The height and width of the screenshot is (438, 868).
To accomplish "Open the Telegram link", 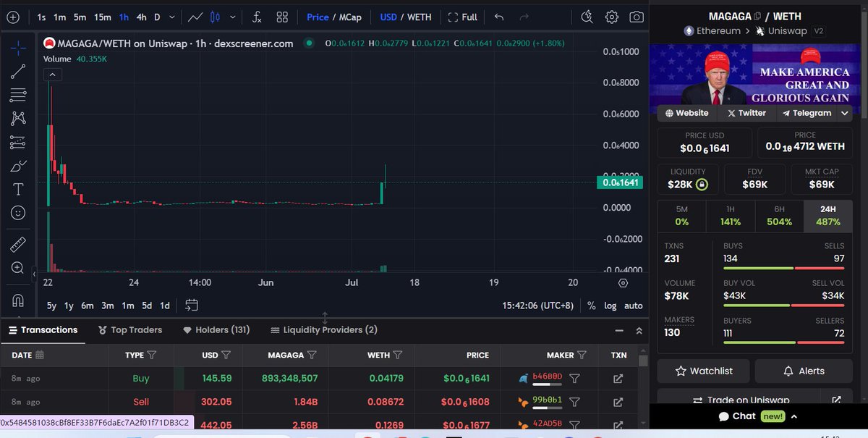I will [x=807, y=113].
